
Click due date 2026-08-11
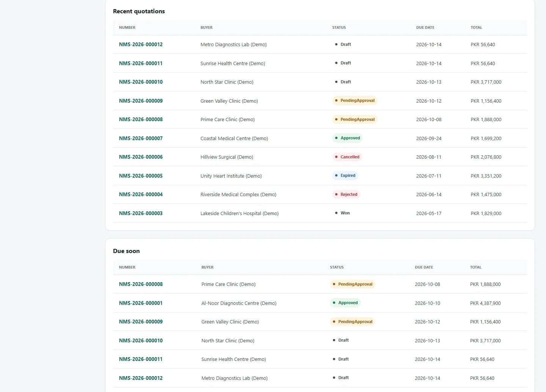tap(429, 157)
